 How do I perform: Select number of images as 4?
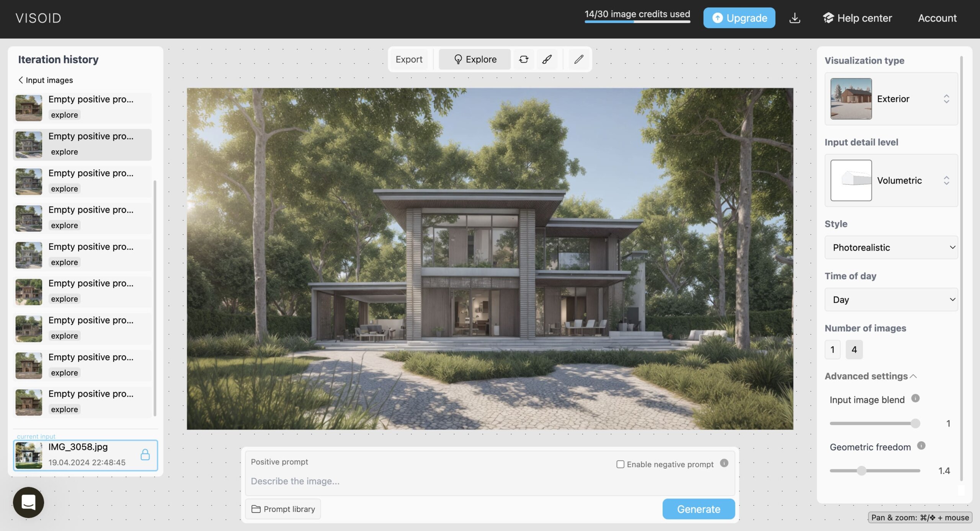(855, 349)
